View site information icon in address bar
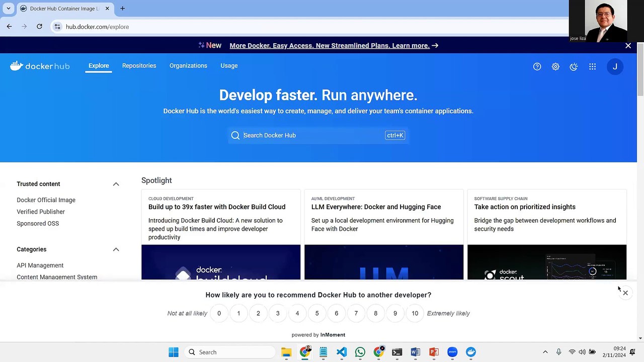 (57, 27)
